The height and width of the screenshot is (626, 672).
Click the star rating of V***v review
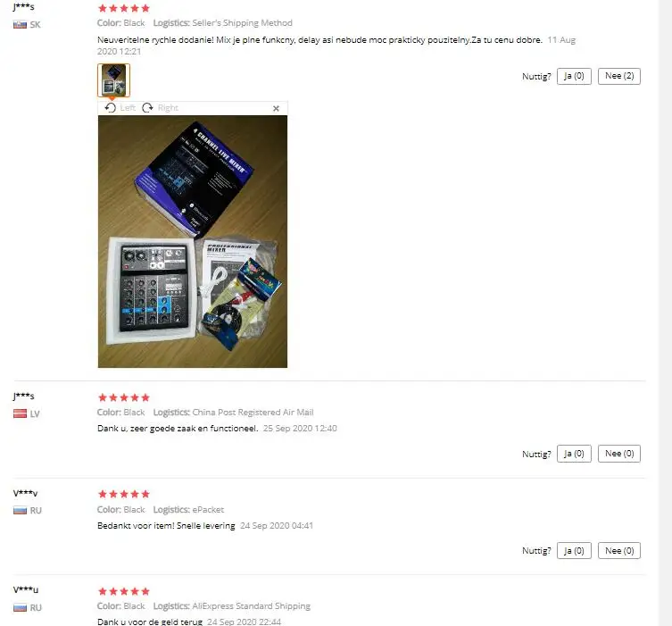[124, 494]
